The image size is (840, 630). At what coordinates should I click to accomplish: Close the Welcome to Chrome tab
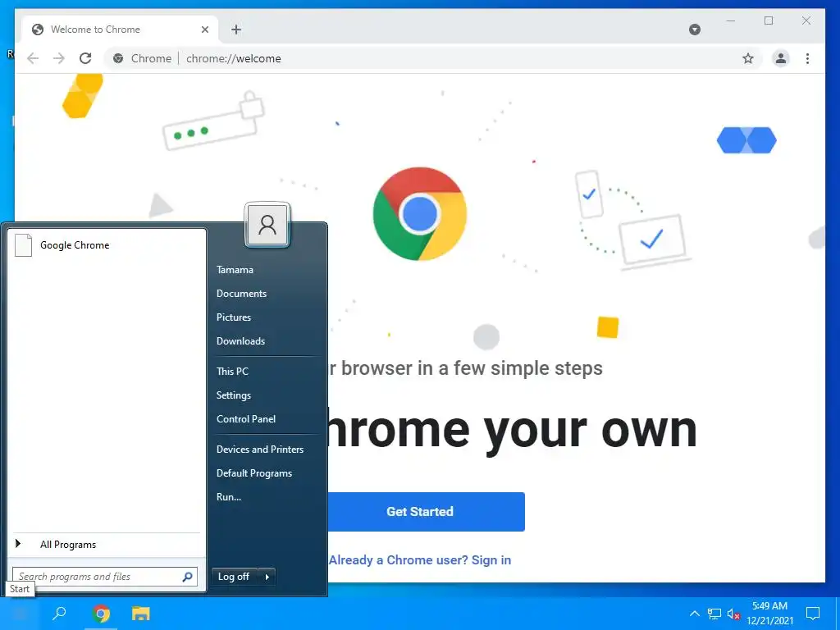[x=204, y=30]
